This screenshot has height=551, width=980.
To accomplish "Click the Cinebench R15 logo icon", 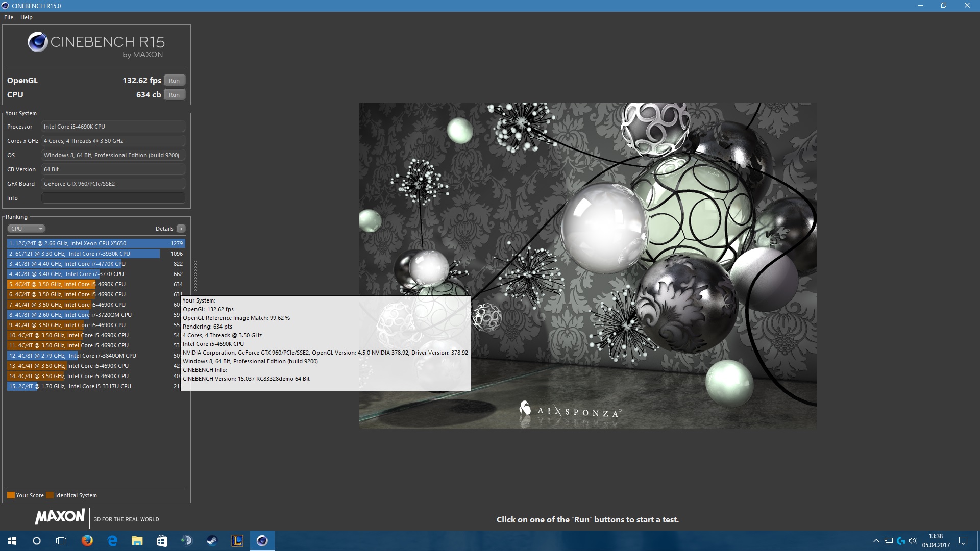I will click(x=38, y=42).
